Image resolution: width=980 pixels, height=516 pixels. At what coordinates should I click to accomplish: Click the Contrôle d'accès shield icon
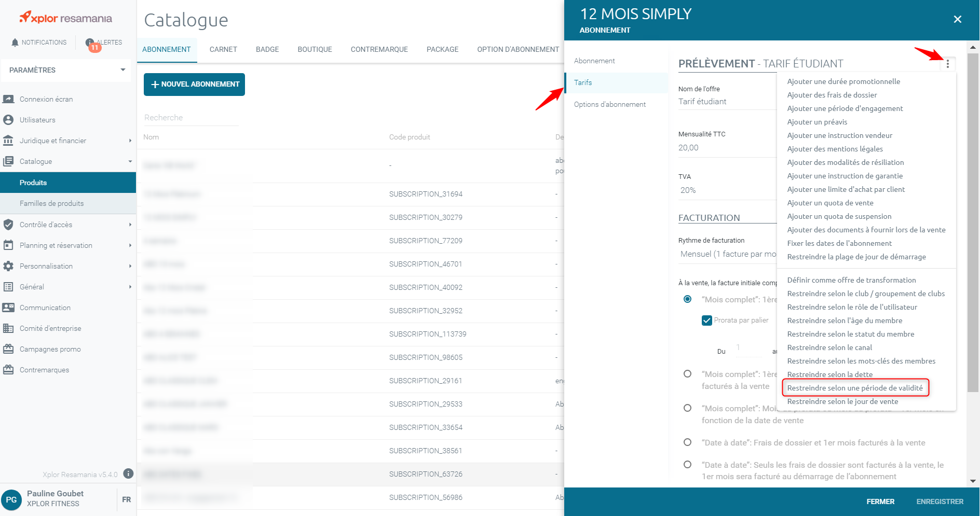click(8, 225)
